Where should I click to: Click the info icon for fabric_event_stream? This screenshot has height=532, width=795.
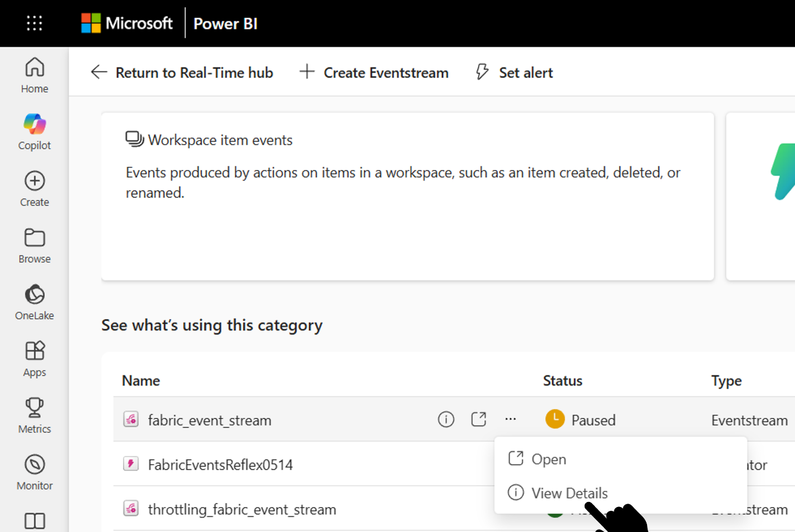tap(446, 419)
